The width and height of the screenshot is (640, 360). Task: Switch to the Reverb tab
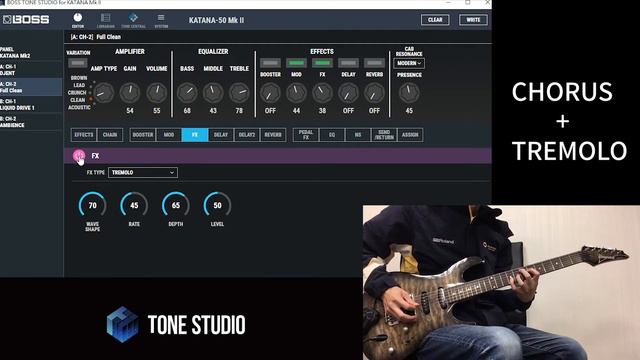click(273, 135)
